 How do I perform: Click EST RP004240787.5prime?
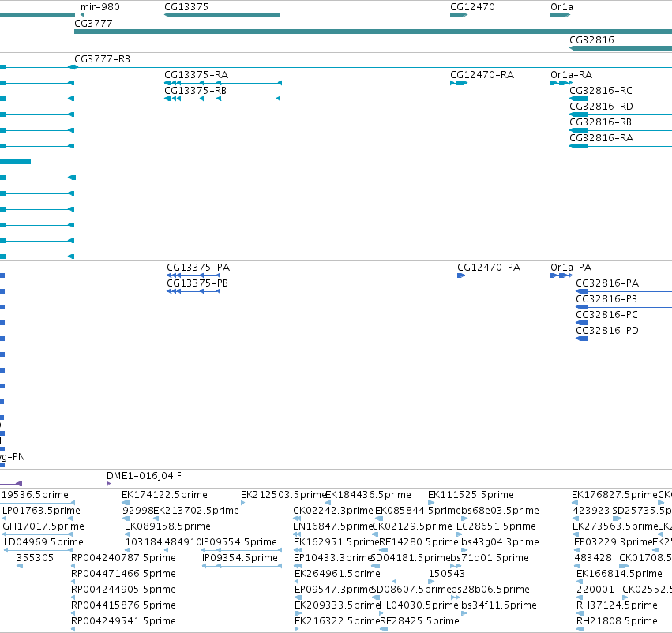point(123,558)
